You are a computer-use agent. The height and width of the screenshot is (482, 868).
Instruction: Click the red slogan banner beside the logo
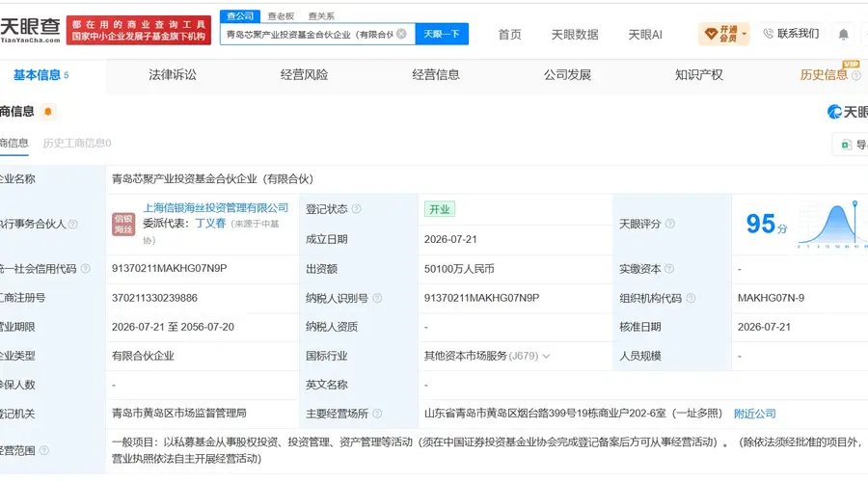[138, 31]
